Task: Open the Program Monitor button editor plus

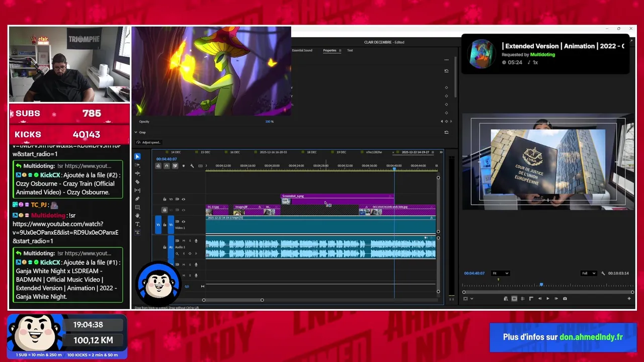Action: [629, 299]
